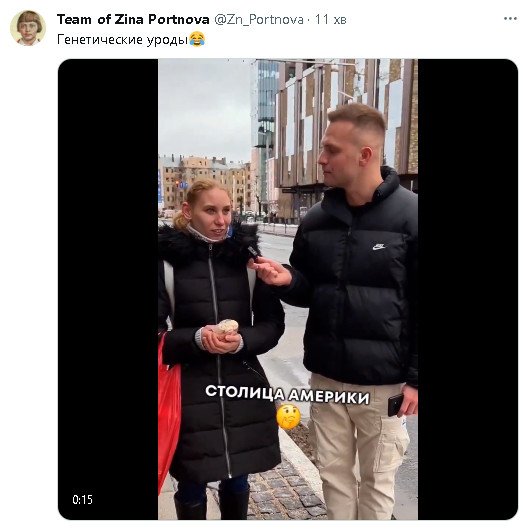This screenshot has height=530, width=523.
Task: Click the red bag on the woman's arm
Action: [x=169, y=406]
